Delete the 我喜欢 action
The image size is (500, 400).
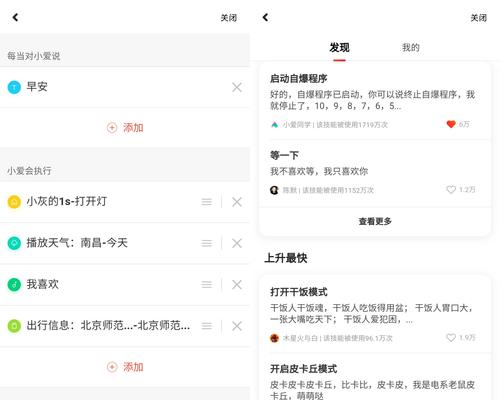237,284
